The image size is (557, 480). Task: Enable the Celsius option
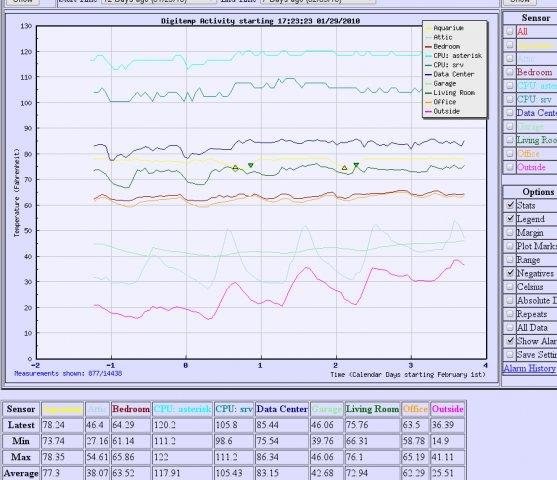(510, 286)
